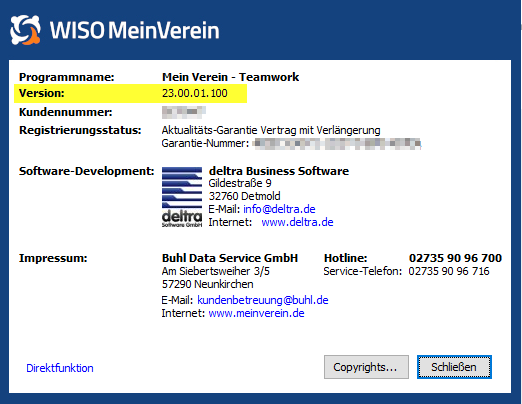Click the 'Version:' label

pyautogui.click(x=42, y=93)
